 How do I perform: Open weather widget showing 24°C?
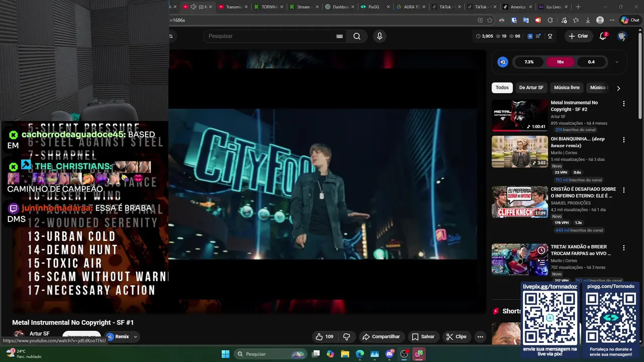click(x=23, y=354)
